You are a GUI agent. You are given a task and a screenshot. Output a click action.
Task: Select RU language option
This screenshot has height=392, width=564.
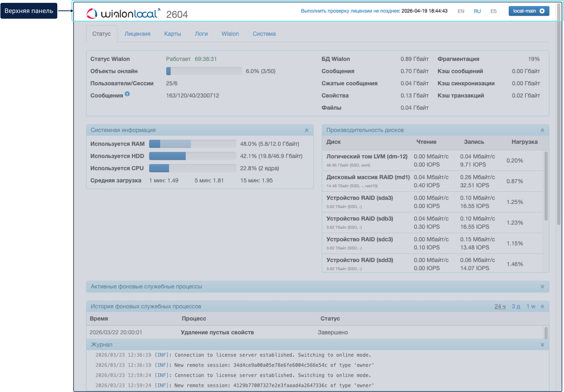[477, 11]
